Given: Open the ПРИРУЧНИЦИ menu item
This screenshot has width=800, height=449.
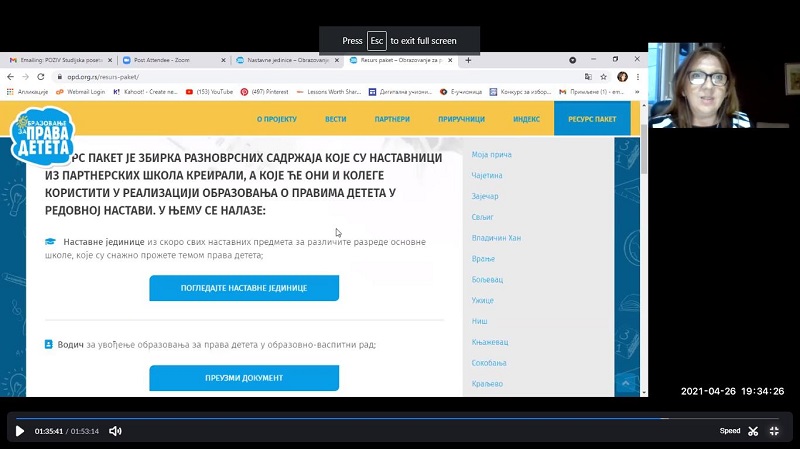Looking at the screenshot, I should [461, 119].
